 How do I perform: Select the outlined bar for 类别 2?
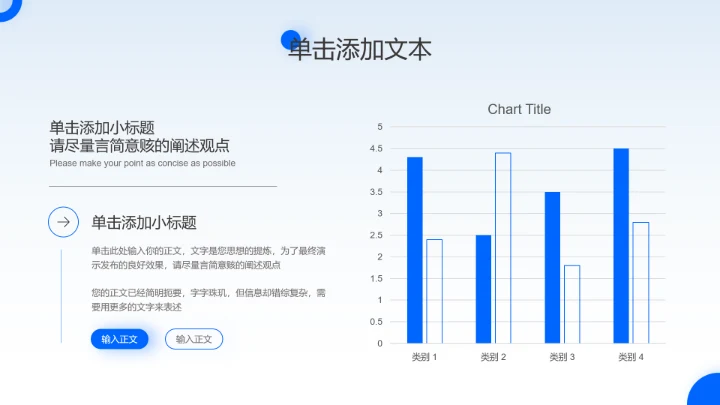click(x=503, y=248)
